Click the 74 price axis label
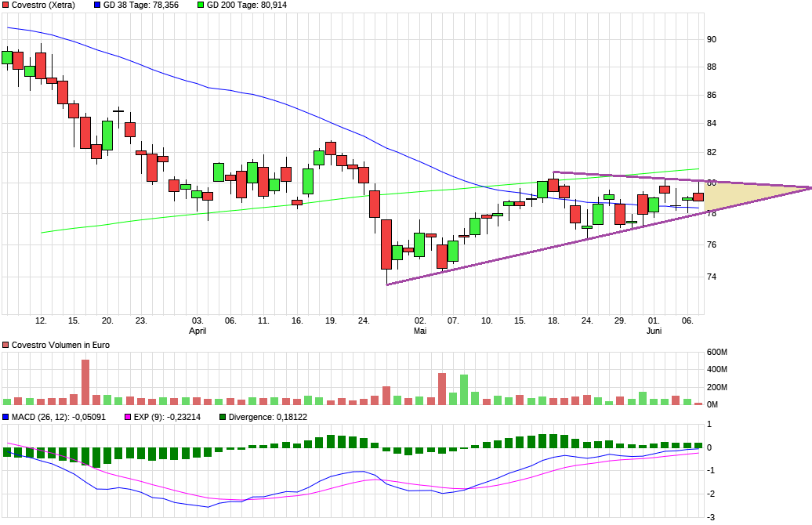This screenshot has height=525, width=812. click(x=711, y=277)
